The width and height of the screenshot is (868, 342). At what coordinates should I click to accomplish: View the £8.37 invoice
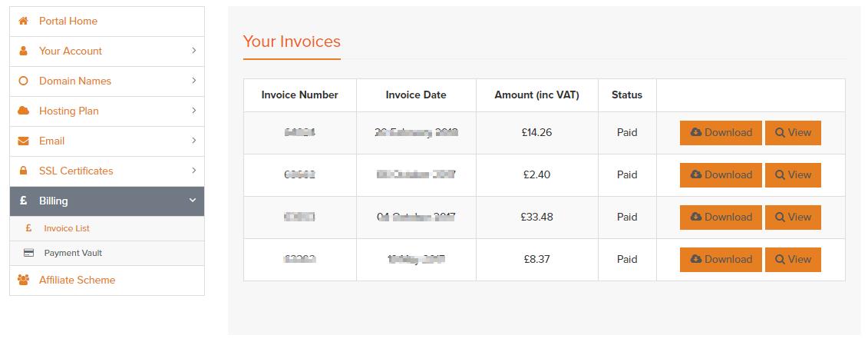click(793, 259)
